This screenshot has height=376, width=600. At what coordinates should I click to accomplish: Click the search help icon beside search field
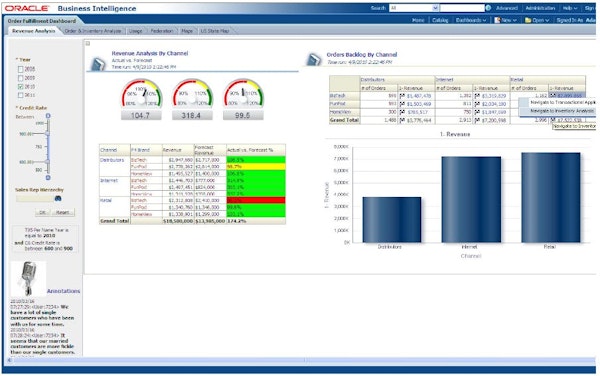click(488, 8)
